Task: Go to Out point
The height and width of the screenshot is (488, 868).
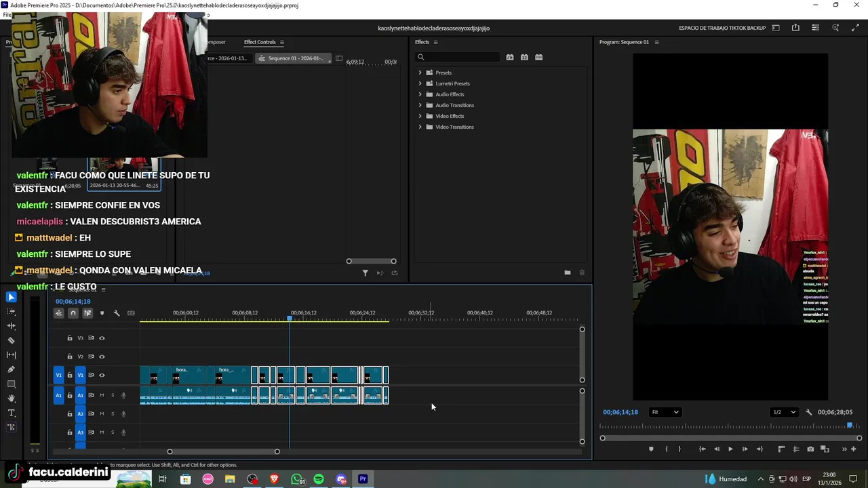Action: 759,449
